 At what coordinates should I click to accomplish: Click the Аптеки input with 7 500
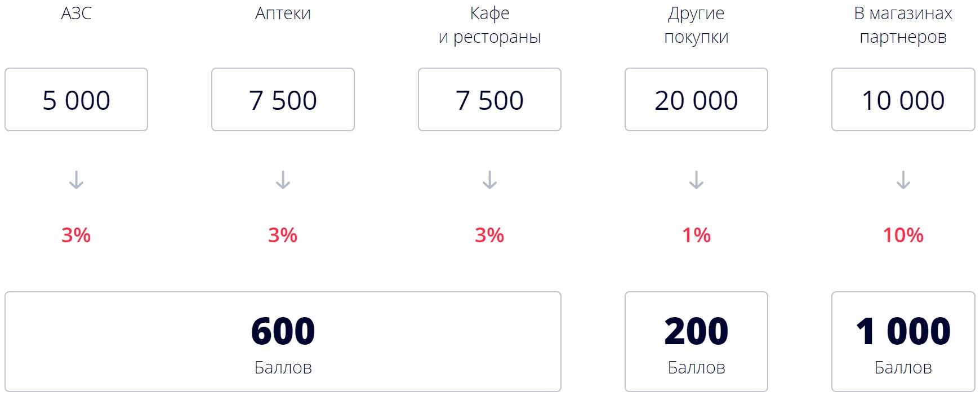[283, 100]
